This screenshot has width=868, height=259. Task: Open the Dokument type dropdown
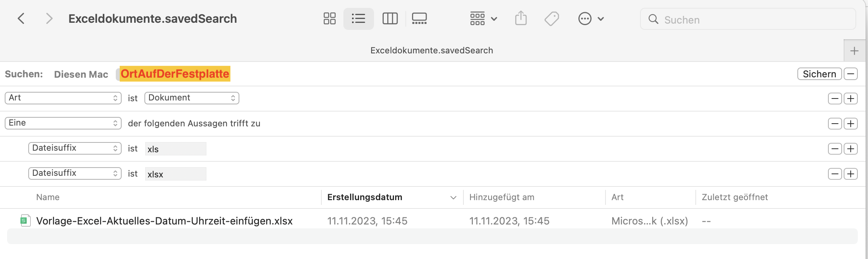tap(191, 98)
